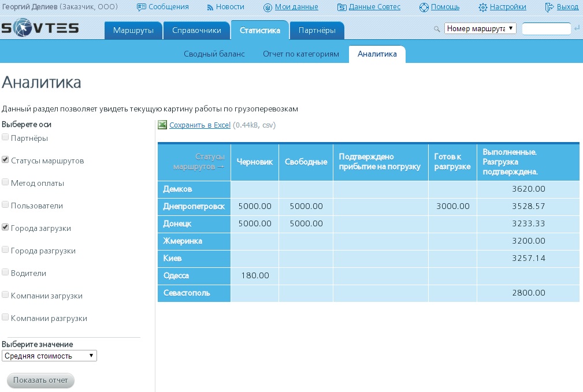This screenshot has width=583, height=392.
Task: Uncheck the Статусы маршрутов checkbox
Action: coord(5,160)
